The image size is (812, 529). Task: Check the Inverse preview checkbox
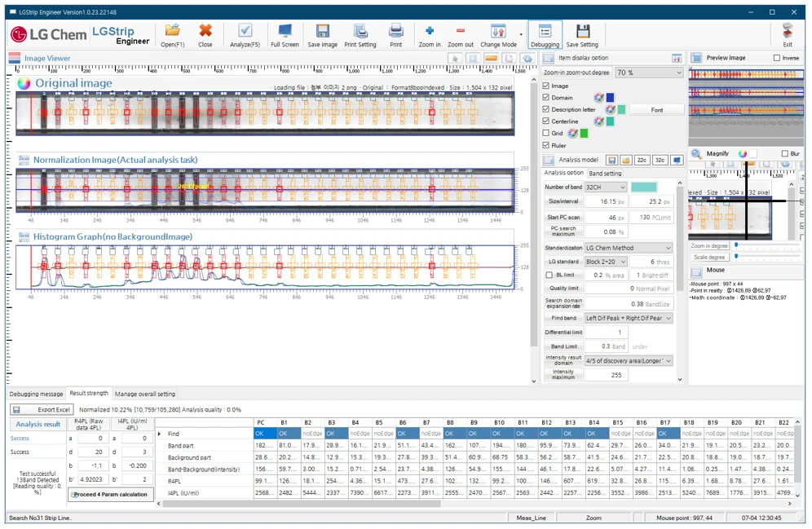776,58
